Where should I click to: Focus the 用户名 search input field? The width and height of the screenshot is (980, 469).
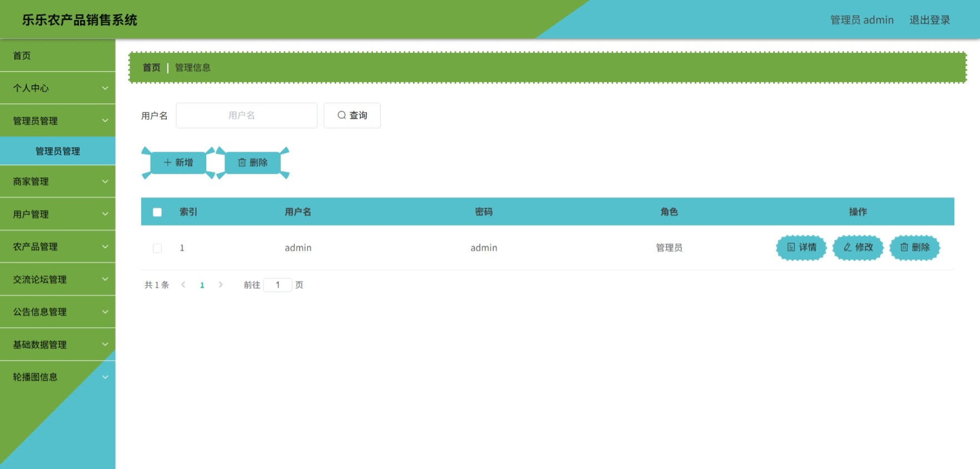(x=247, y=116)
